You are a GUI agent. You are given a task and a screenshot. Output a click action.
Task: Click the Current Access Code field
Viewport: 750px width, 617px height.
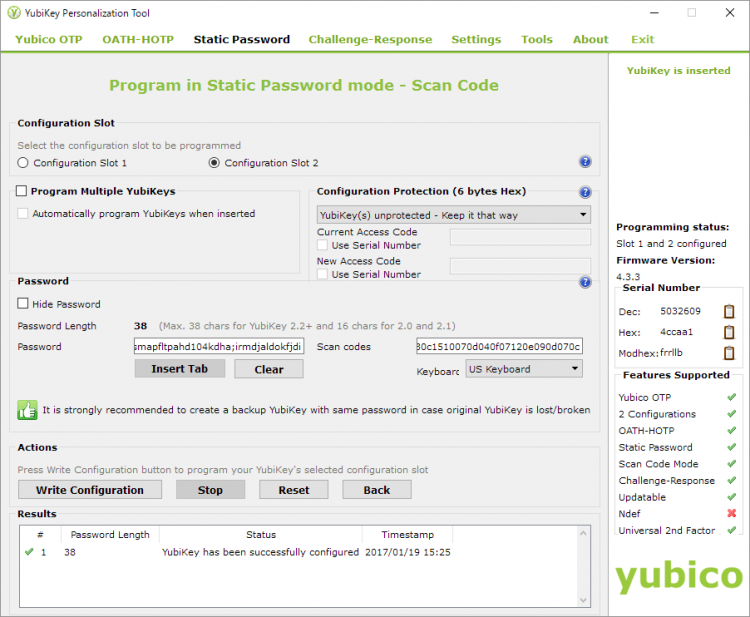pos(520,237)
